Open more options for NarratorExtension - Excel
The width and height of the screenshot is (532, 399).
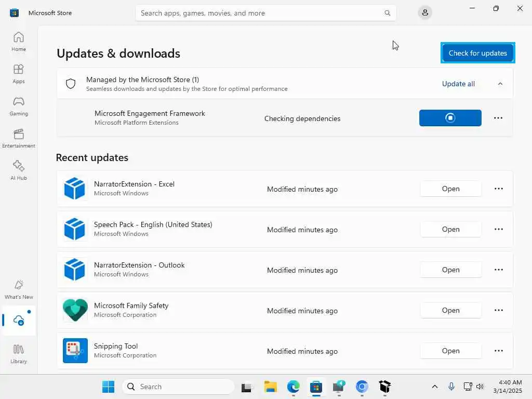click(x=498, y=189)
